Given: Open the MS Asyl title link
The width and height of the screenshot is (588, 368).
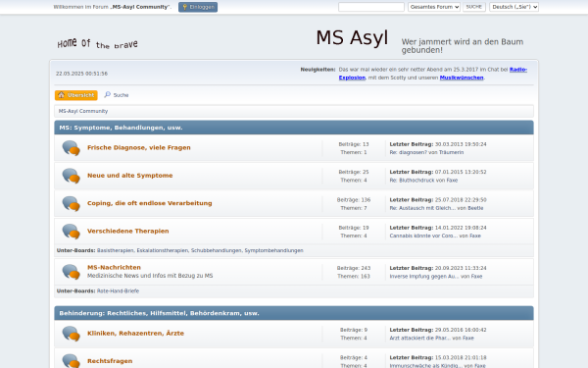Looking at the screenshot, I should 352,38.
